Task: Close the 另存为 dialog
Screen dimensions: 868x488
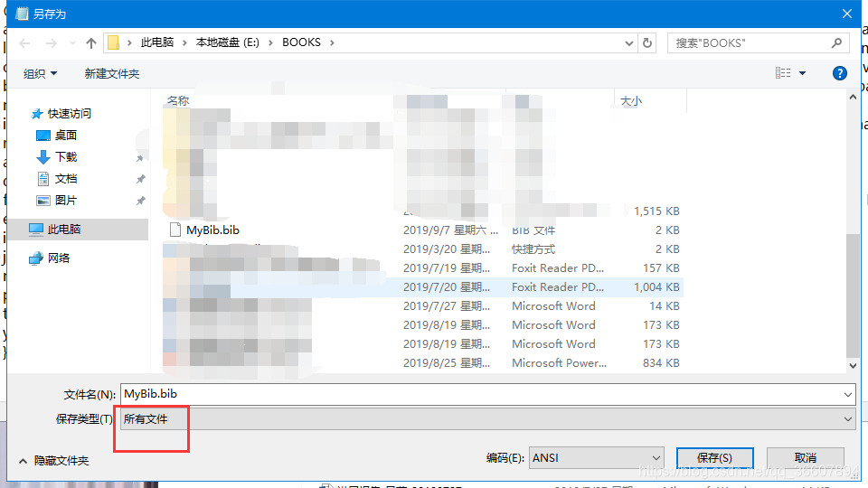Action: (846, 14)
